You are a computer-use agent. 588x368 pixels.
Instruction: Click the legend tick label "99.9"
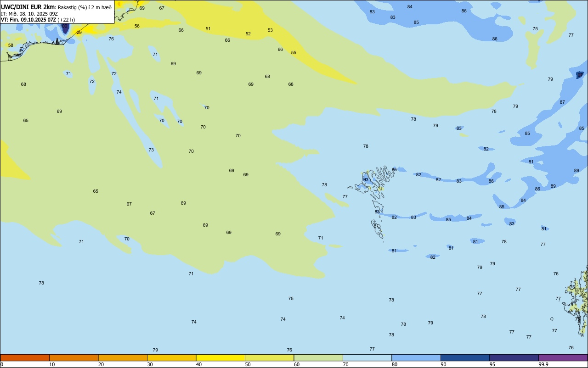[x=543, y=364]
